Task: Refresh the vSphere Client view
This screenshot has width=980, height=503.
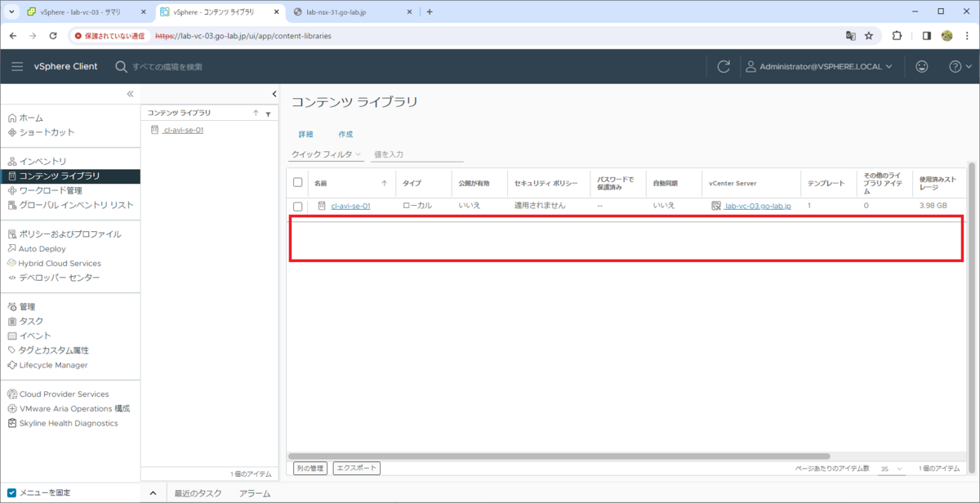Action: (x=723, y=66)
